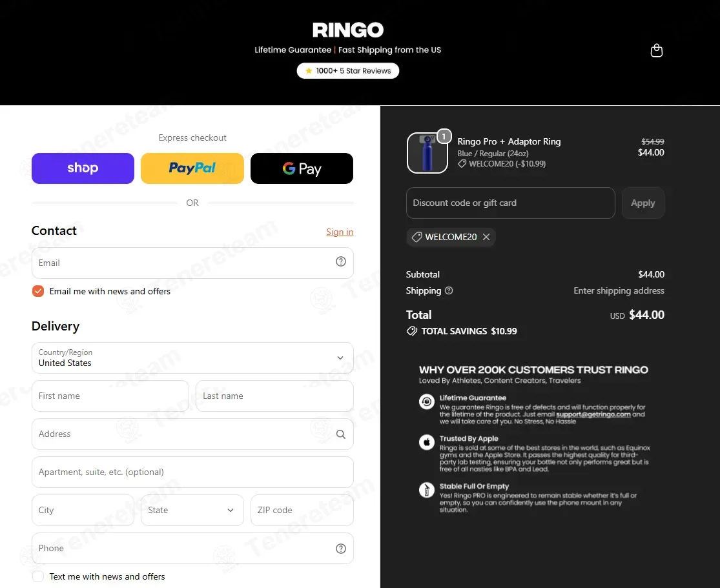Viewport: 720px width, 588px height.
Task: Pay with PayPal express button
Action: (x=192, y=168)
